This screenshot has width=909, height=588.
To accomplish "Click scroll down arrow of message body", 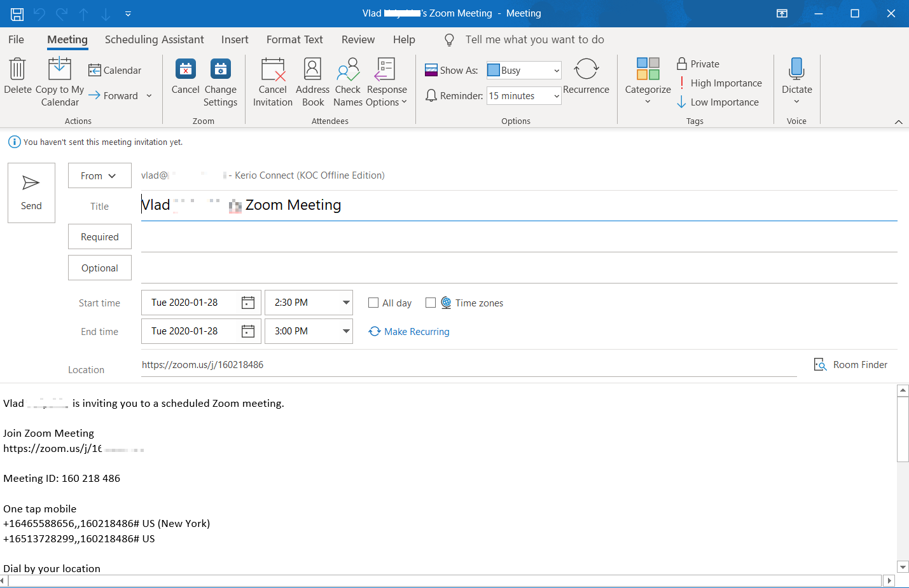I will point(903,566).
